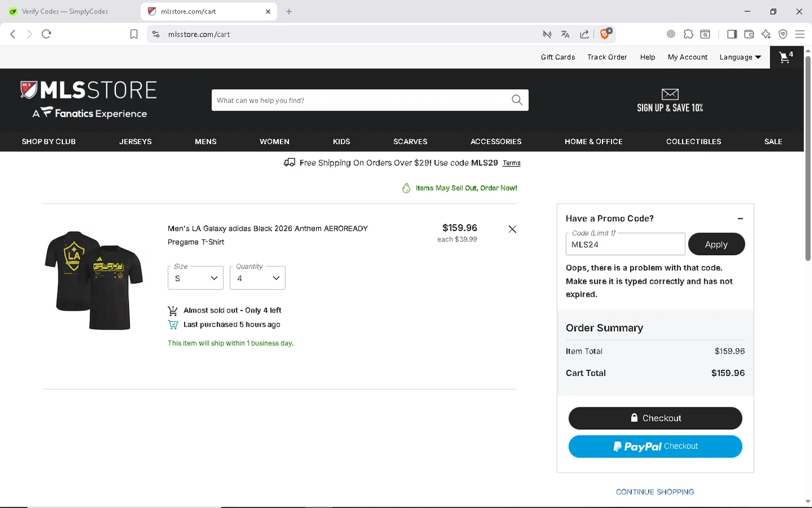Image resolution: width=812 pixels, height=508 pixels.
Task: Click the Continue Shopping link
Action: (655, 492)
